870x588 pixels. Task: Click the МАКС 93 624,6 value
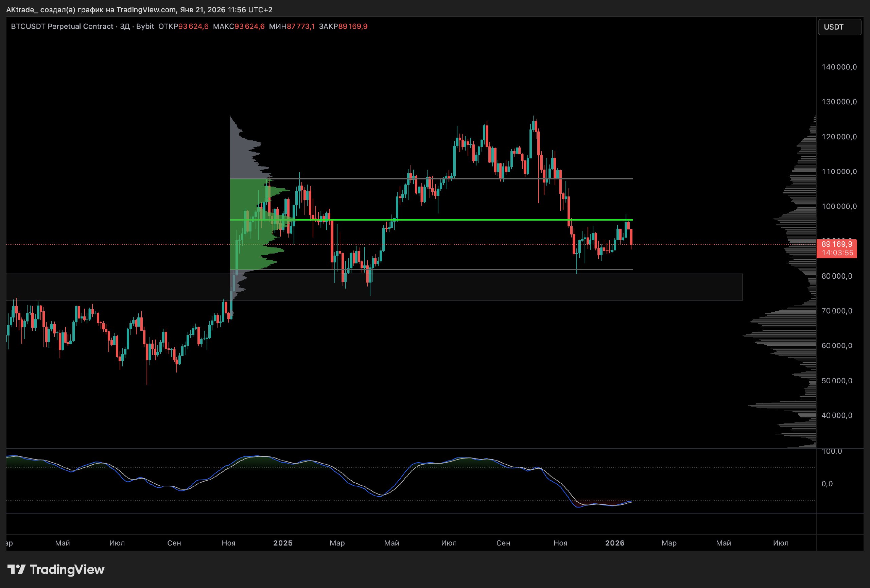tap(249, 26)
